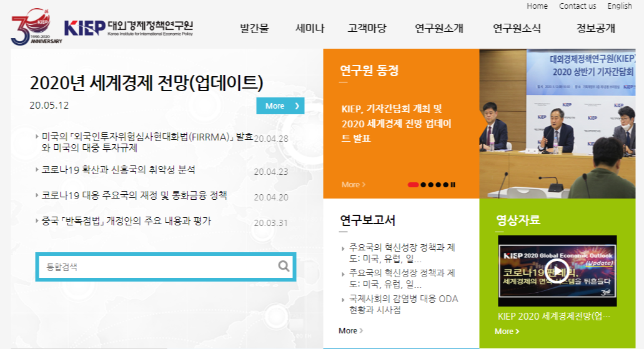Open 코로나19 대응 주요국의 재정 및 통화금융 정책
The height and width of the screenshot is (349, 644).
134,195
